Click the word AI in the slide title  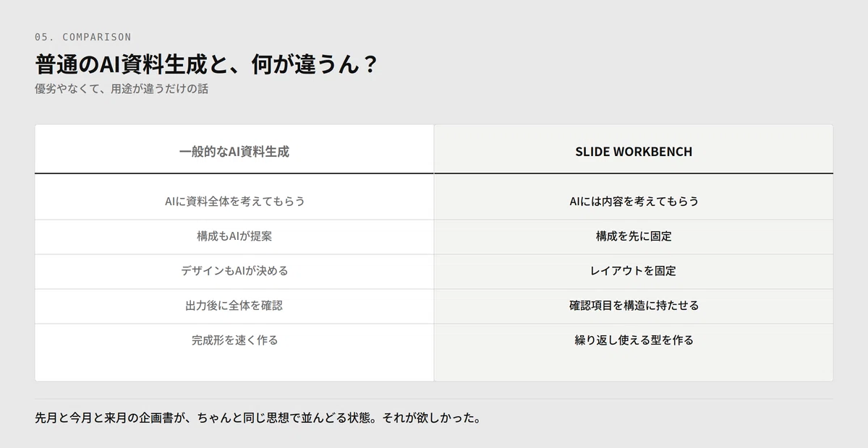point(114,65)
